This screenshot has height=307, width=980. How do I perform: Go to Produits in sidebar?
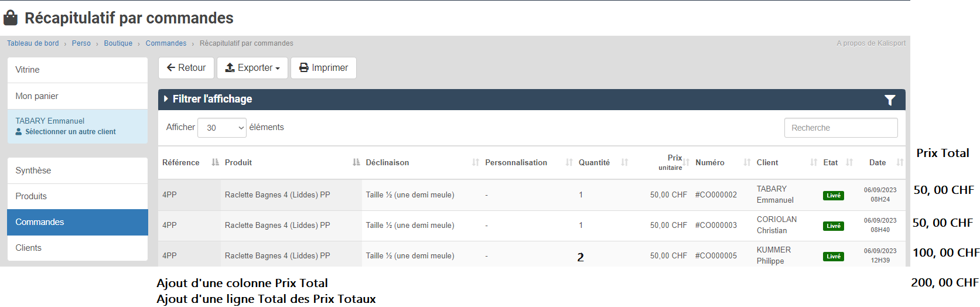77,196
